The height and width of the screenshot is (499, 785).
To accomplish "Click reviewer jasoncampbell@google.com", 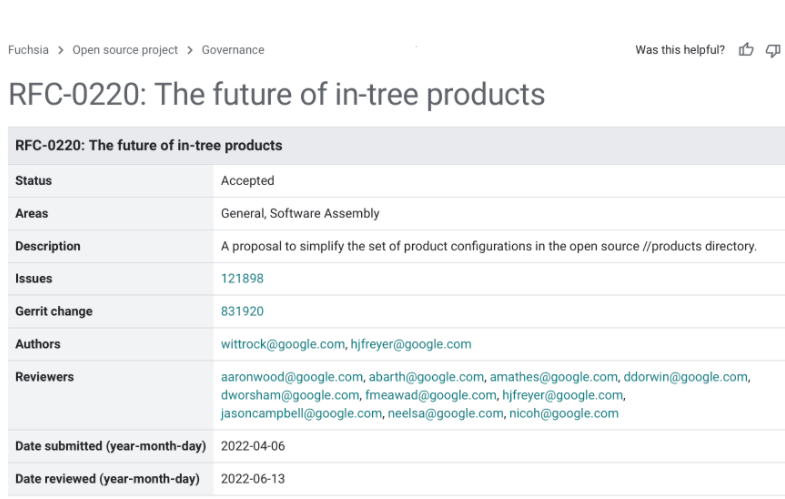I will point(301,413).
